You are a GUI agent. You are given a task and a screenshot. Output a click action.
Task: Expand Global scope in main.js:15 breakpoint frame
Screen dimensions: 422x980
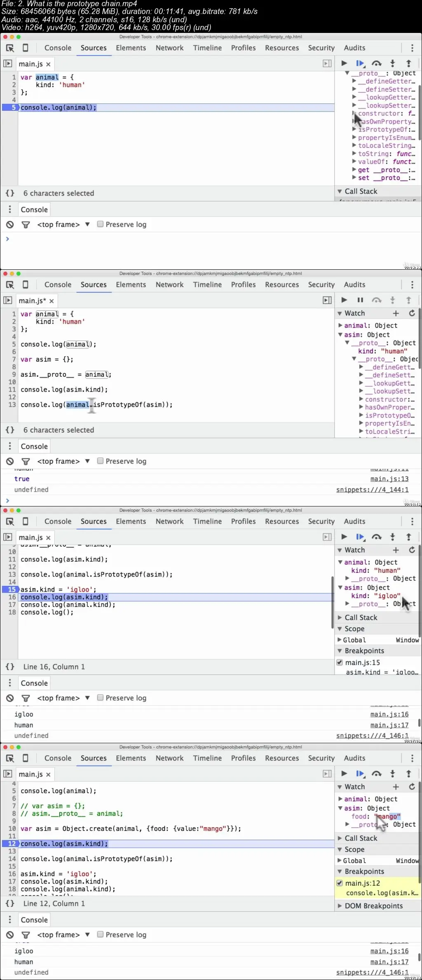click(340, 640)
